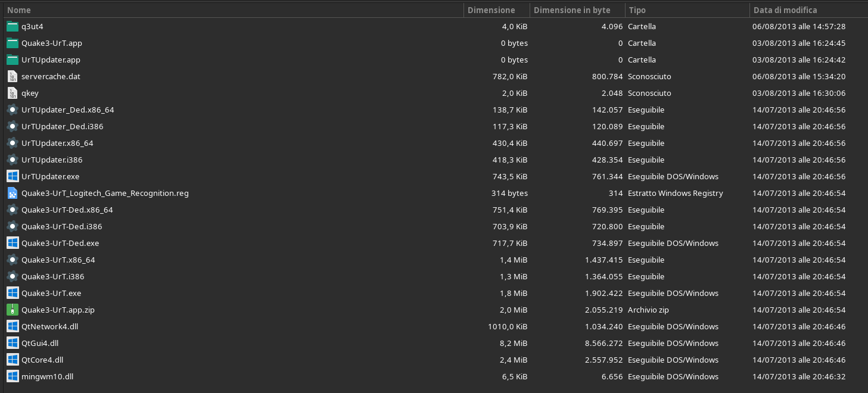Click the QtNetwork4.dll Windows icon
The width and height of the screenshot is (868, 393).
coord(13,326)
